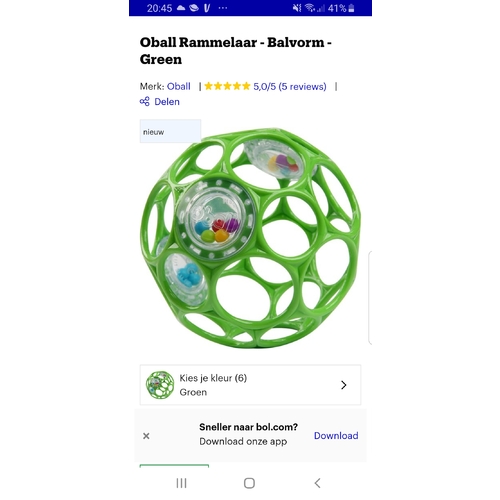500x500 pixels.
Task: Tap the battery icon in status bar
Action: click(351, 8)
